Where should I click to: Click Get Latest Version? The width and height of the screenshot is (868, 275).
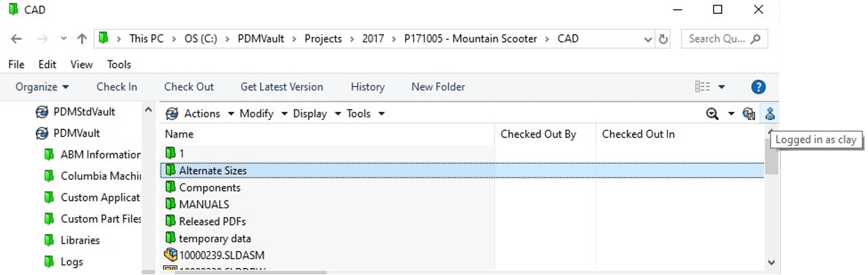[x=281, y=87]
